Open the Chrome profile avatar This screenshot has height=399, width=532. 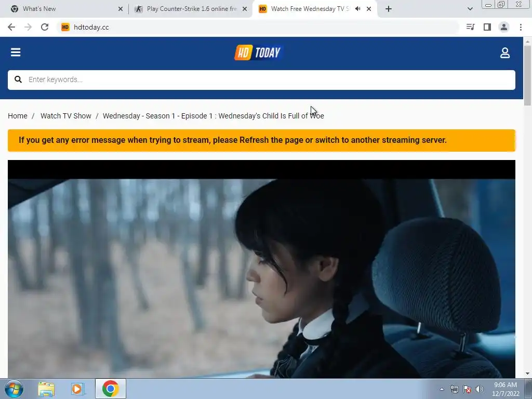click(x=504, y=27)
